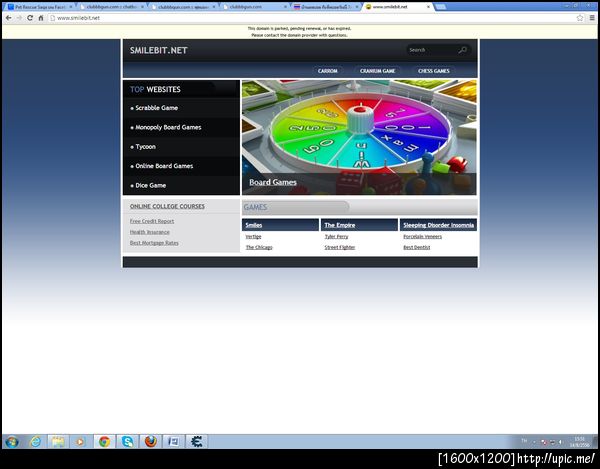Screen dimensions: 600x469
Task: Switch to the Pet Rescue Saga tab
Action: [x=40, y=7]
